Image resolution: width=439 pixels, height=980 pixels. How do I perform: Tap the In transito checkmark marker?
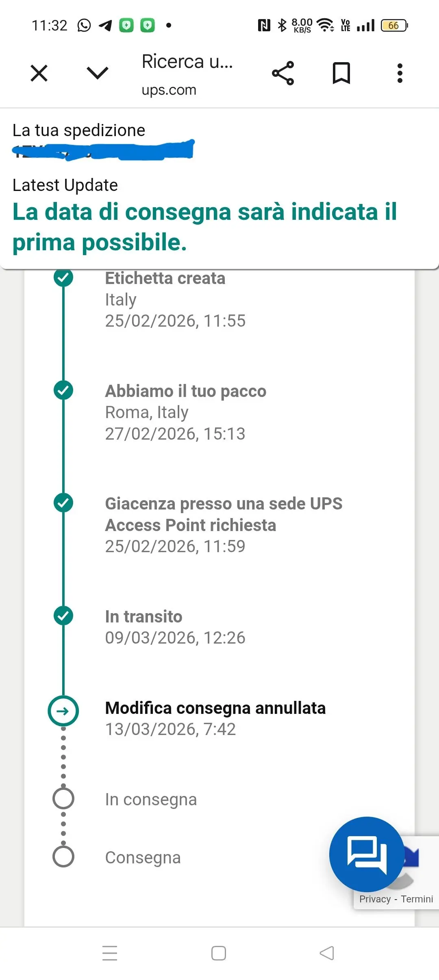(63, 616)
